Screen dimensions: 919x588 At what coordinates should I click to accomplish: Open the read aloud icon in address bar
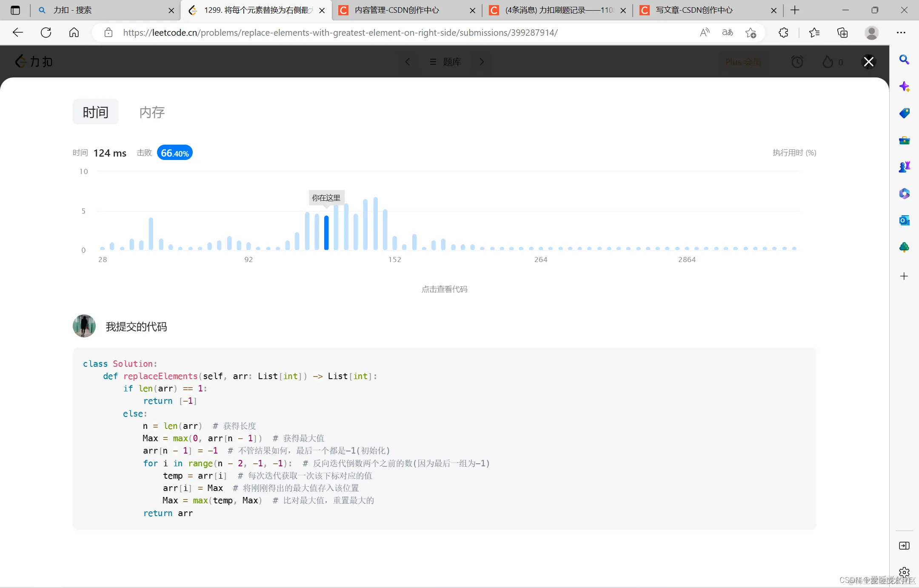click(x=705, y=33)
